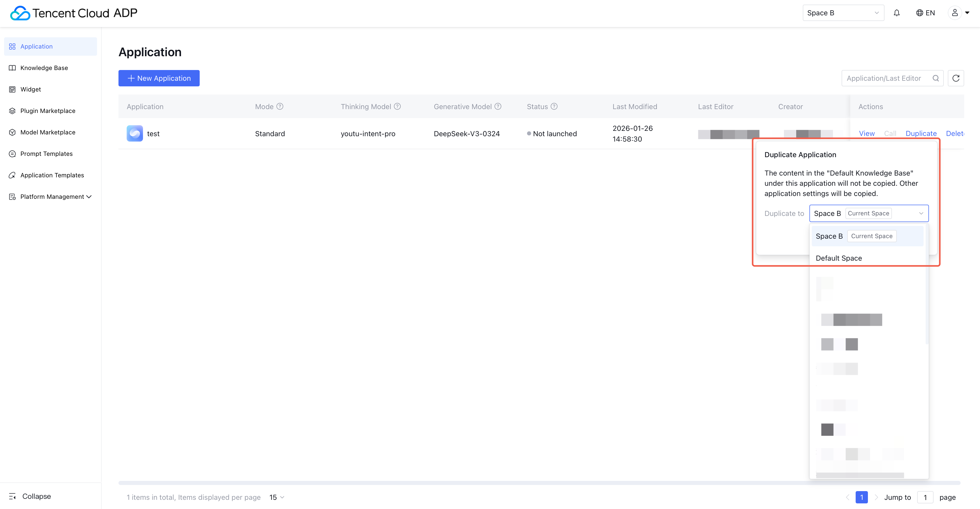Open the items per page dropdown
The width and height of the screenshot is (980, 509).
277,497
